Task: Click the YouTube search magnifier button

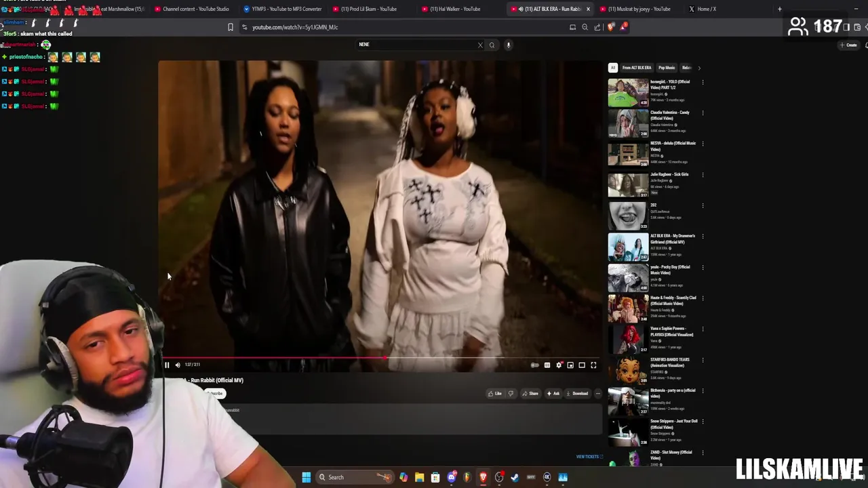Action: [x=492, y=45]
